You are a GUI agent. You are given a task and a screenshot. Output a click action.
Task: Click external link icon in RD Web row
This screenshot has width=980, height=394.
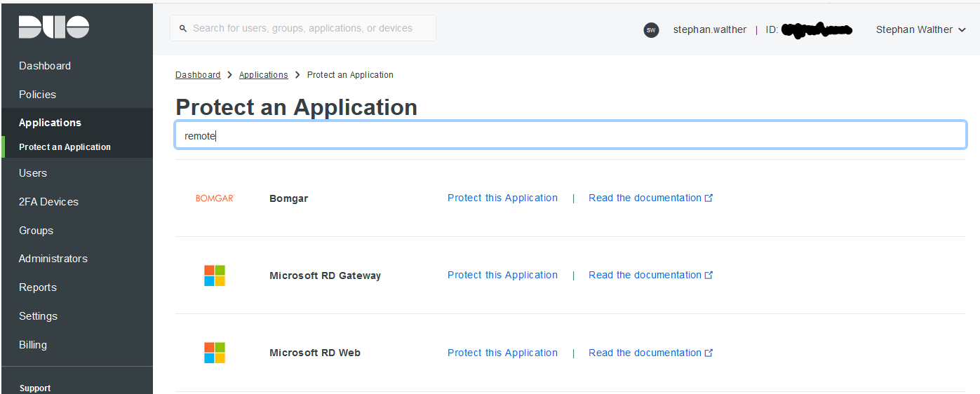click(709, 353)
